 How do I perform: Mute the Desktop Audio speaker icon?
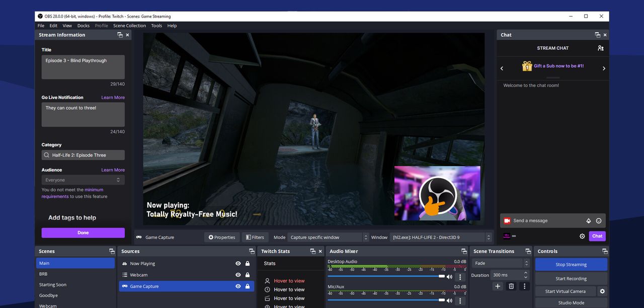[449, 277]
